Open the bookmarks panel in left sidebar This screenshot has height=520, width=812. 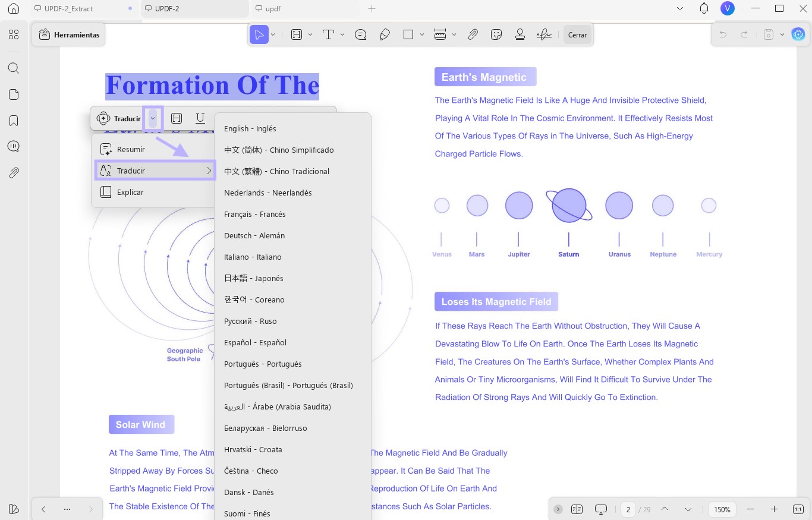point(14,121)
